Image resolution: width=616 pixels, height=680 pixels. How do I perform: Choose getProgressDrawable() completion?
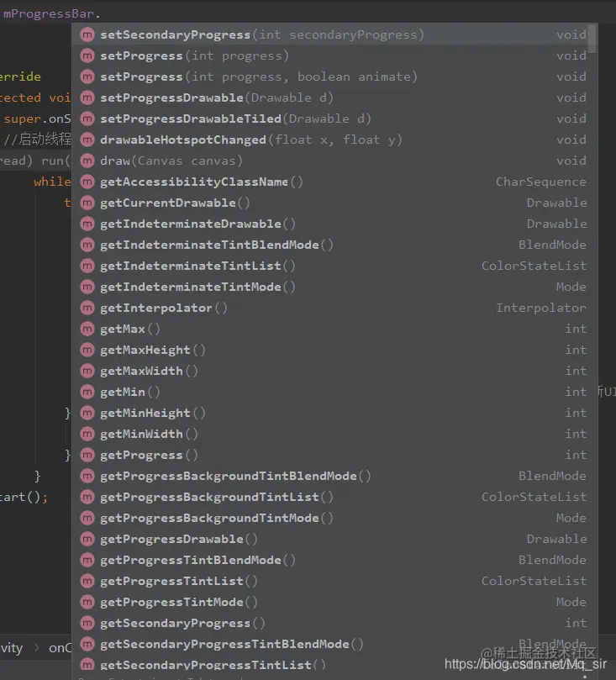[333, 539]
